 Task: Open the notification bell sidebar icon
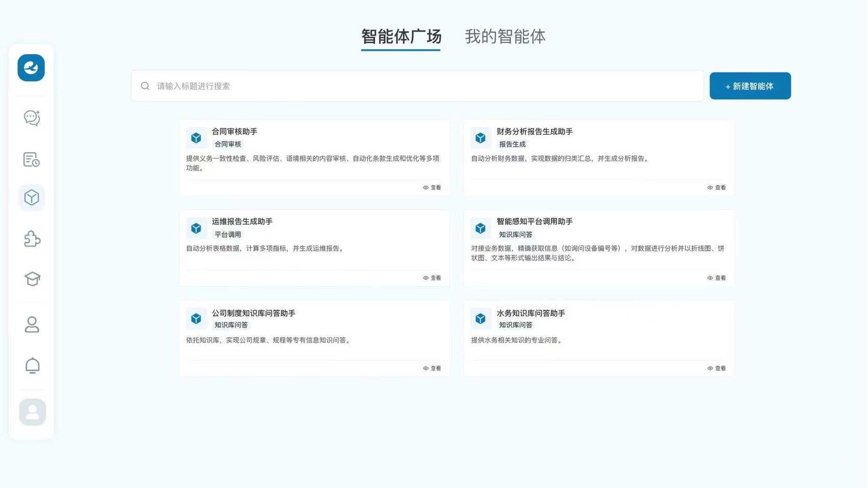pos(32,365)
